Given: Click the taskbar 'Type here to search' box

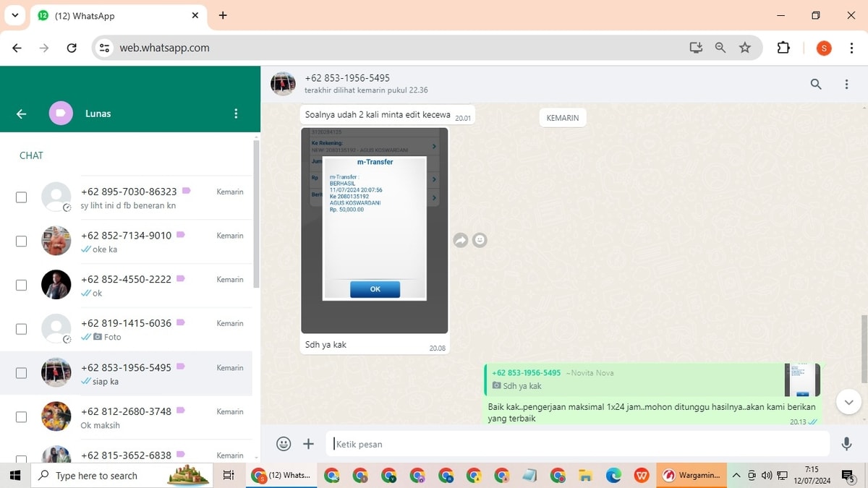Looking at the screenshot, I should tap(122, 476).
